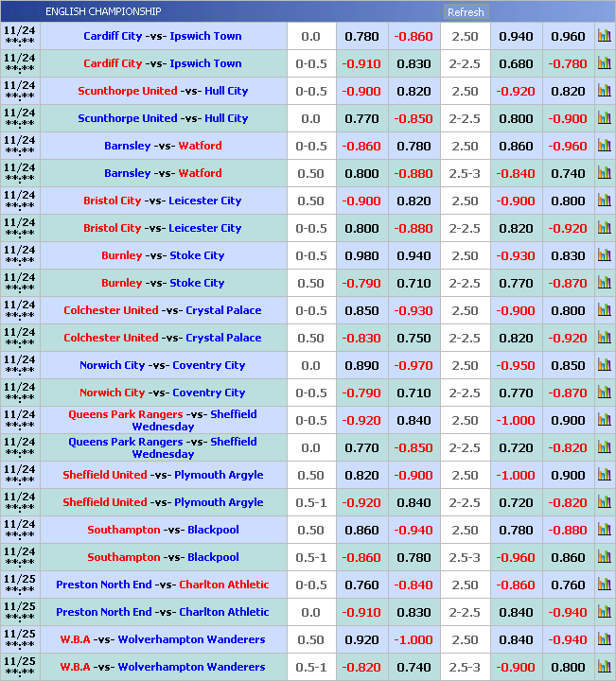Screen dimensions: 616x681
Task: Click the 0.760 home odds for Preston North End
Action: 361,585
